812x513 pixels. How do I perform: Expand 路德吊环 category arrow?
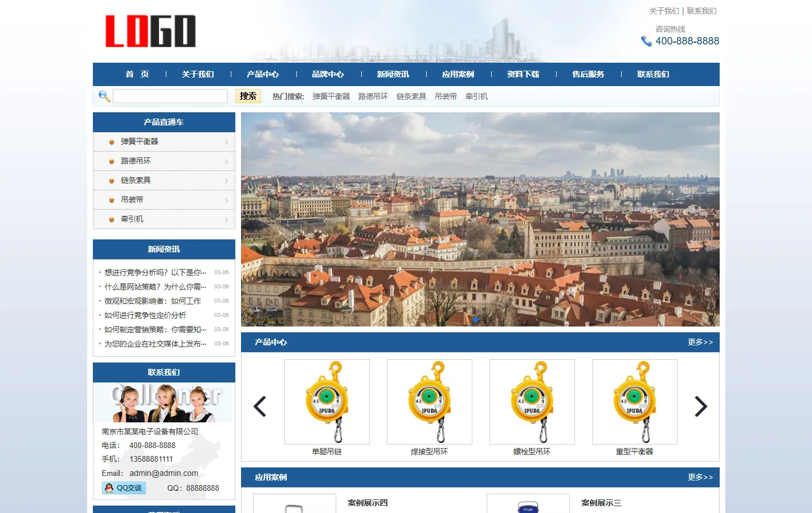(x=226, y=161)
